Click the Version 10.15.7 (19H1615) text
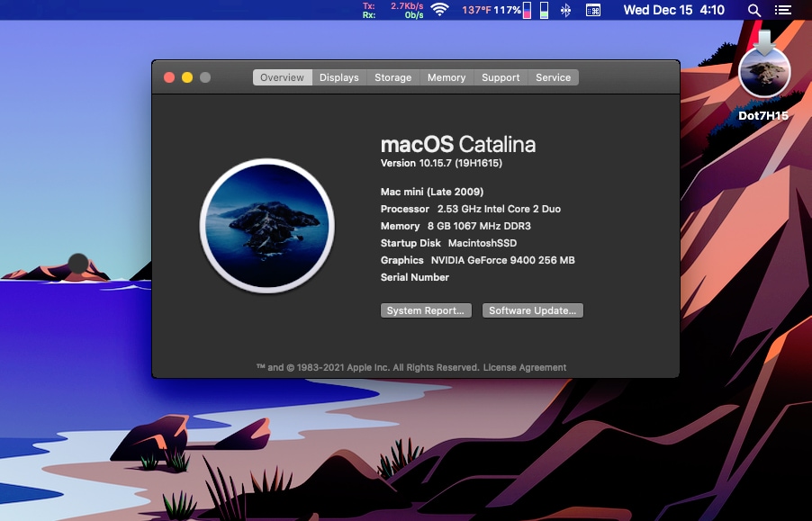The image size is (812, 521). point(441,163)
